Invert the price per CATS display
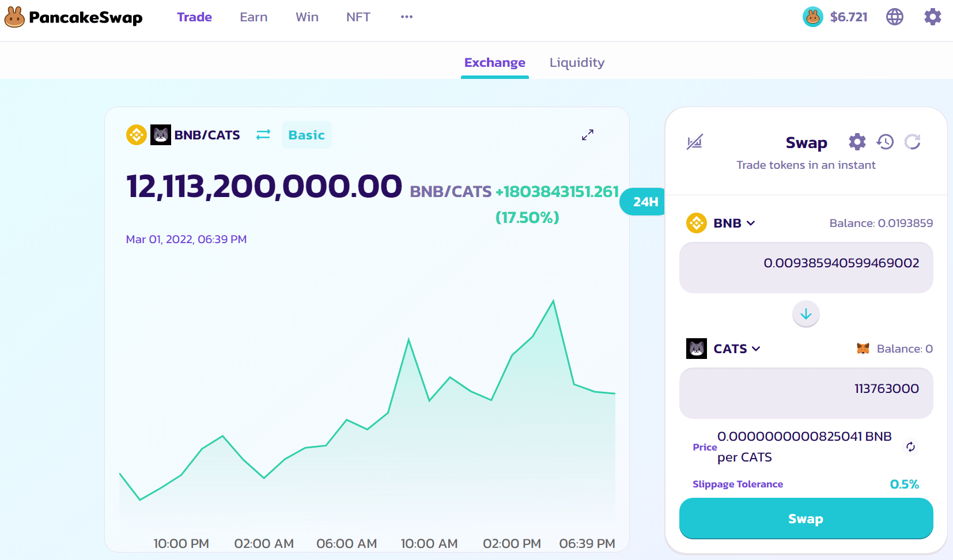Viewport: 953px width, 560px height. pyautogui.click(x=910, y=447)
